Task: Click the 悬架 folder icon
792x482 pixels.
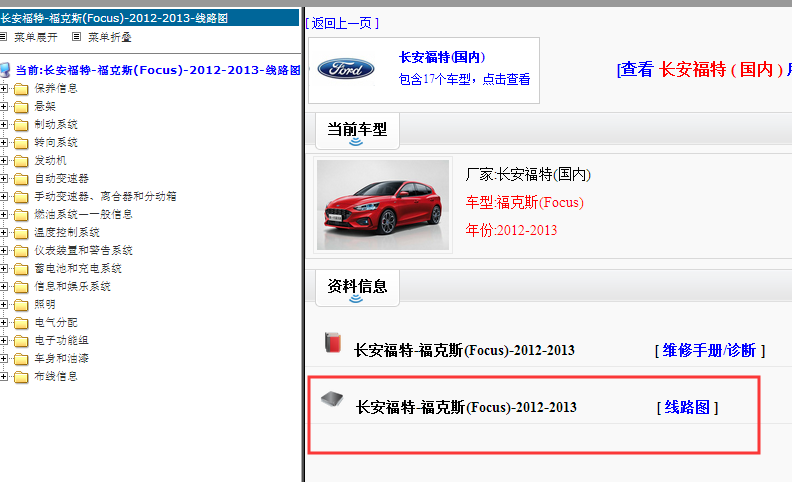Action: pos(21,107)
